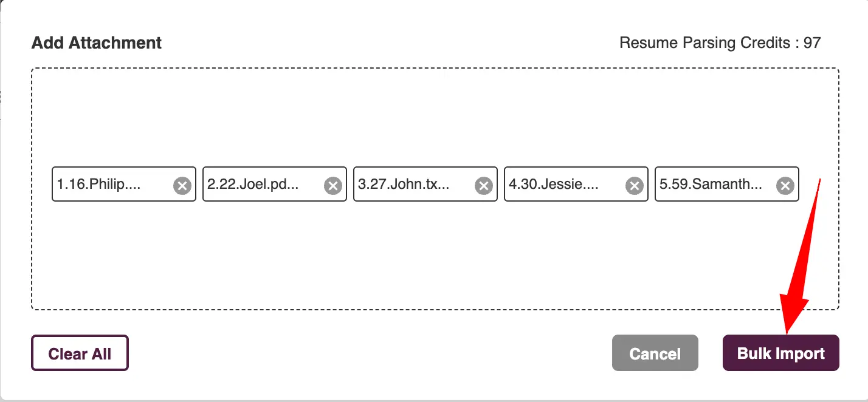Select the 1.16.Philip file chip label

[99, 184]
